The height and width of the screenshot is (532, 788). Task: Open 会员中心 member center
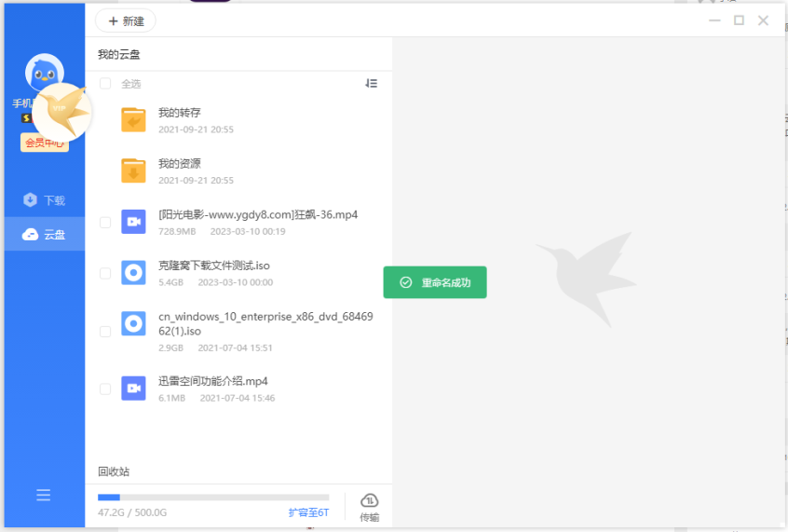pyautogui.click(x=44, y=143)
